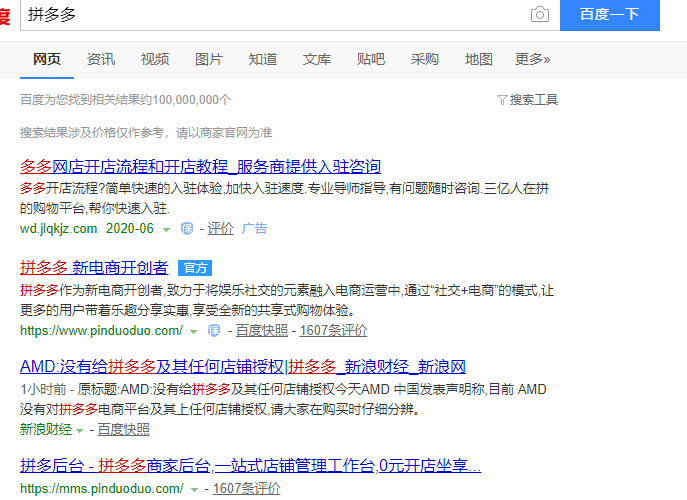
Task: Click the 新浪财经 source label
Action: pyautogui.click(x=46, y=429)
